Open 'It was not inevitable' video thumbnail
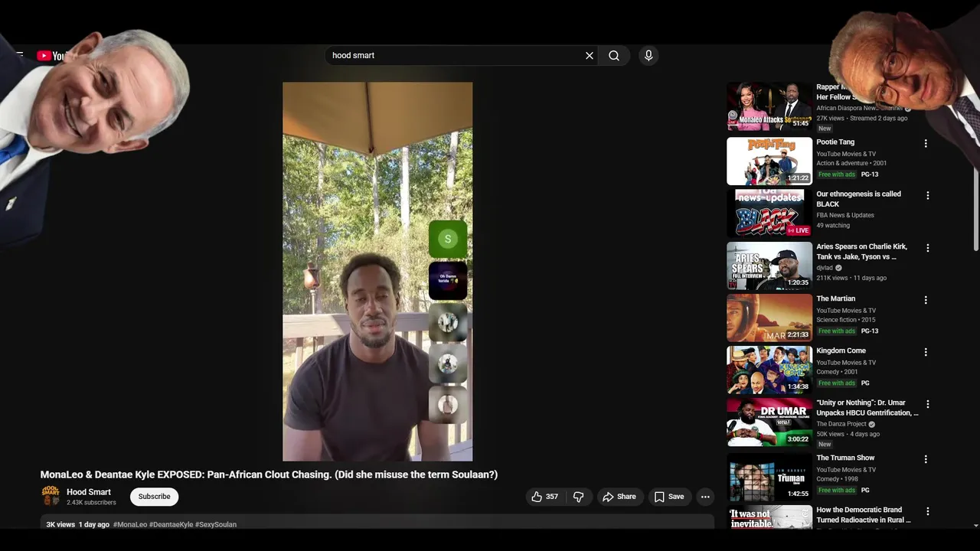Viewport: 980px width, 551px height. pyautogui.click(x=769, y=517)
